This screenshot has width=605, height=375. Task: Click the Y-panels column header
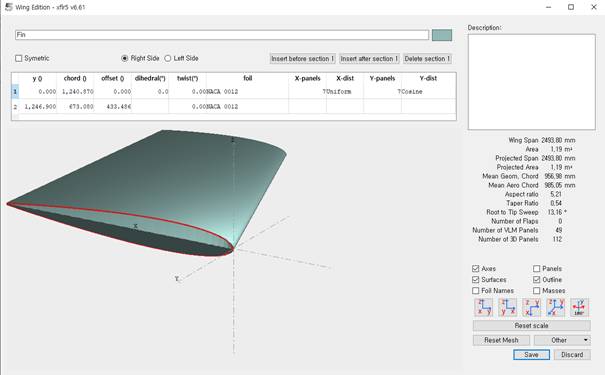(x=382, y=78)
